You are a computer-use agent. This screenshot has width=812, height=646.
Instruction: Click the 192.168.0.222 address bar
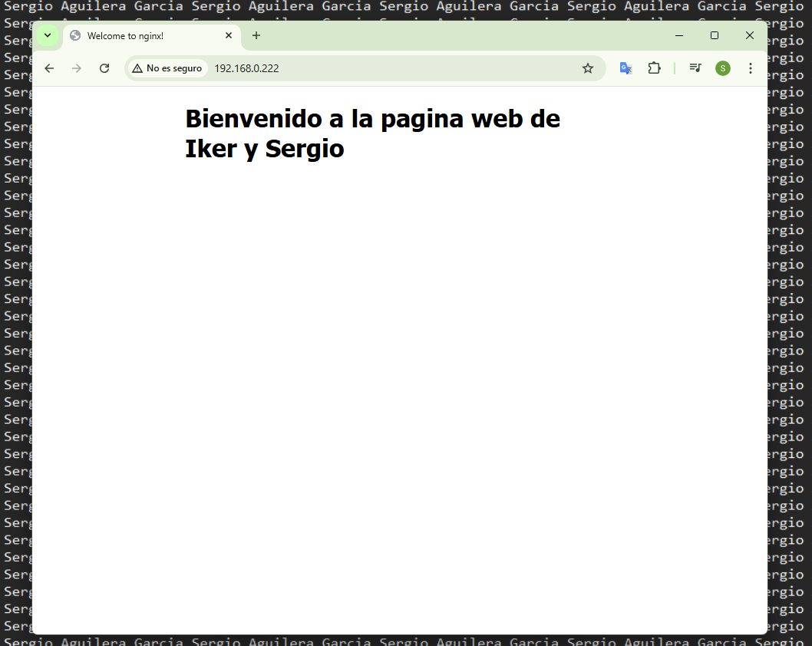click(384, 68)
